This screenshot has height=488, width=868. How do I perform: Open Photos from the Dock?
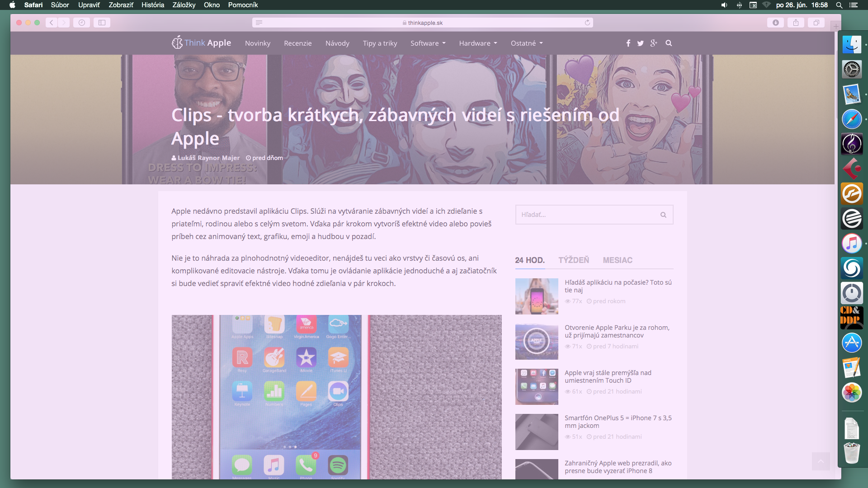tap(852, 393)
